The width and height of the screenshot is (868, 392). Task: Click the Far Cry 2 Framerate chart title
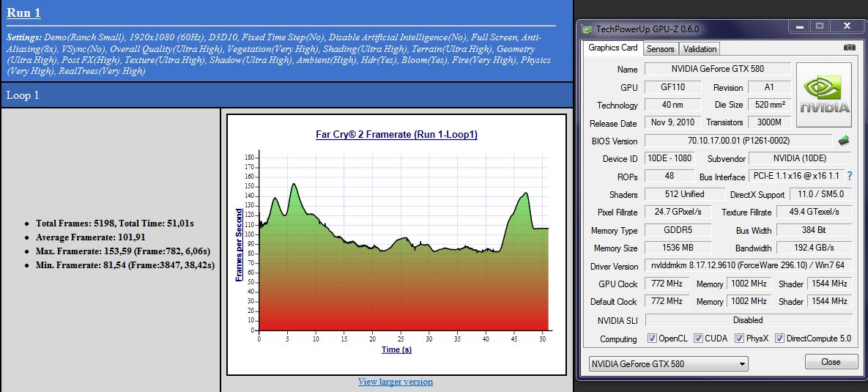click(396, 134)
